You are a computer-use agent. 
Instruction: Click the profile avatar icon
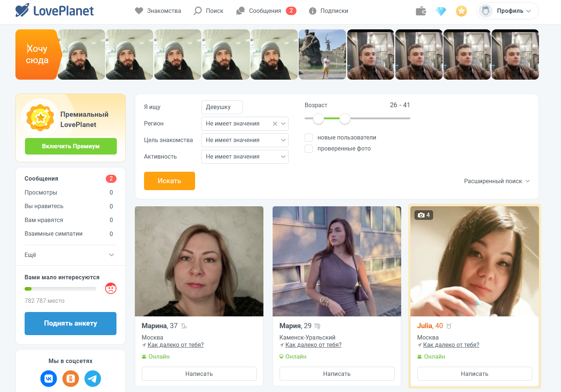486,11
